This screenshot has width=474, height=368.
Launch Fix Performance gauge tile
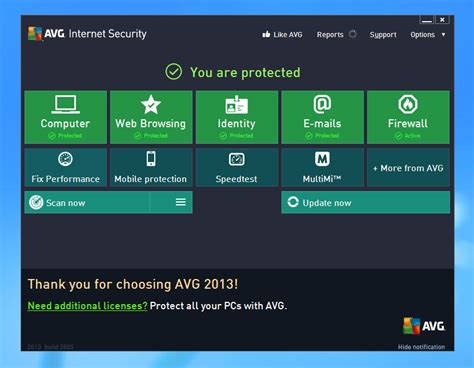[x=66, y=167]
